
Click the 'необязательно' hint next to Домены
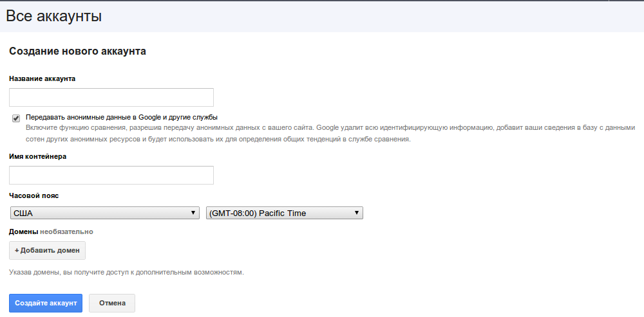coord(66,231)
